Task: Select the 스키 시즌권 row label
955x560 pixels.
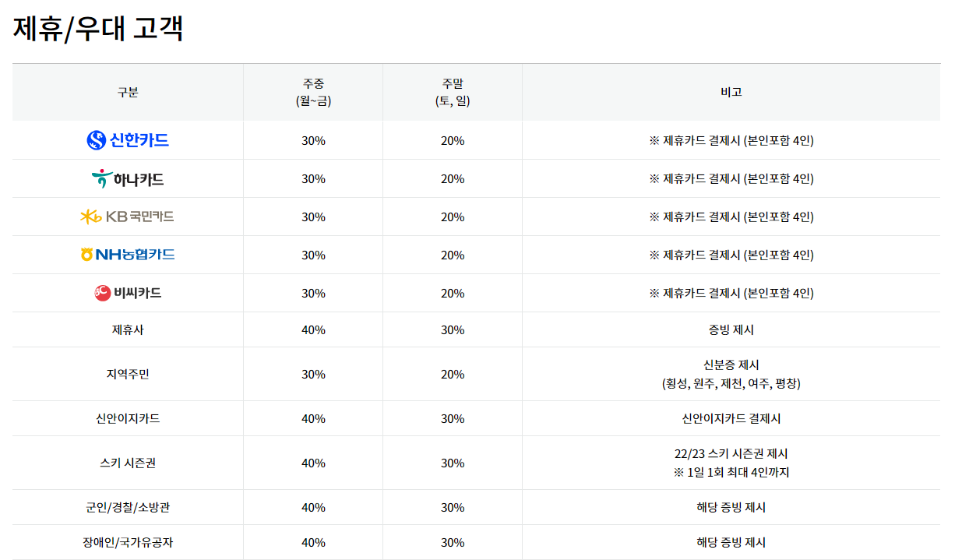Action: (x=128, y=463)
